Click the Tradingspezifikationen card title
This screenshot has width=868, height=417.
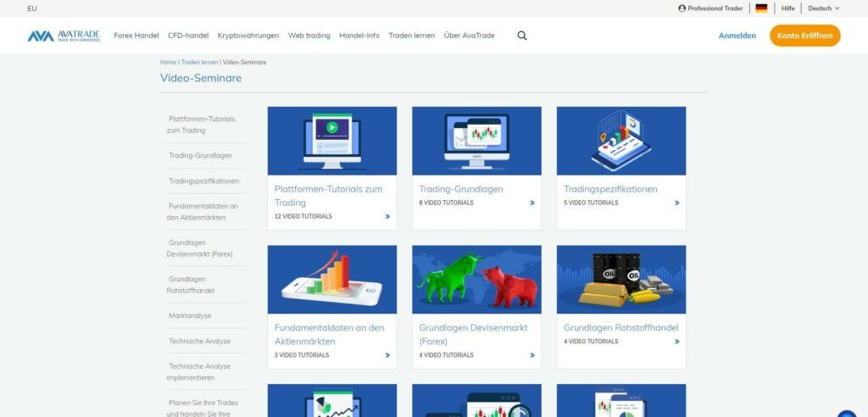pyautogui.click(x=610, y=189)
